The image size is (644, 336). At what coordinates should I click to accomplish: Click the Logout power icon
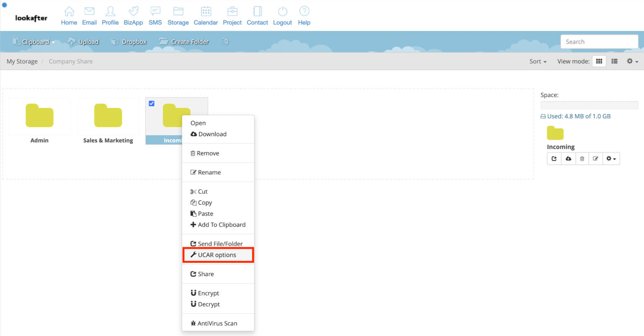pyautogui.click(x=282, y=12)
